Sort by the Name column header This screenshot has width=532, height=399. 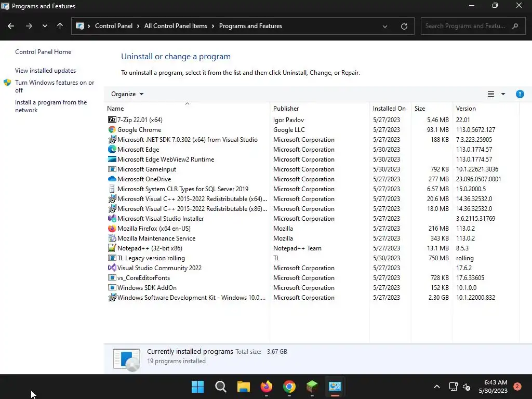click(187, 108)
